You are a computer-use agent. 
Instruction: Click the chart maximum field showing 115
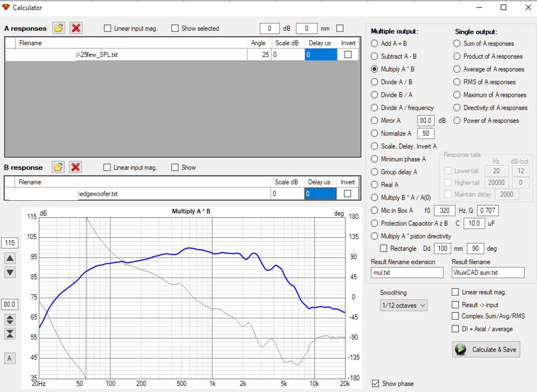click(x=10, y=243)
